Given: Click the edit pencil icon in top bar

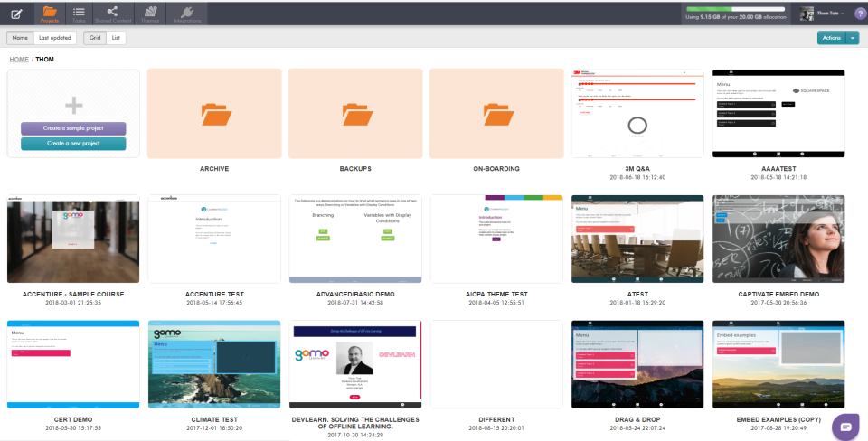Looking at the screenshot, I should click(x=16, y=14).
